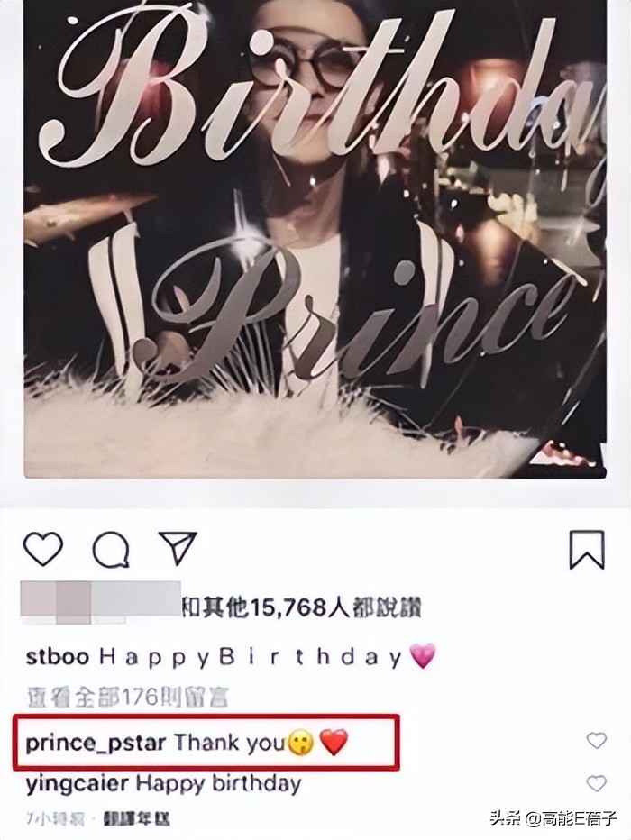
Task: Open stboo profile from caption
Action: pyautogui.click(x=58, y=657)
